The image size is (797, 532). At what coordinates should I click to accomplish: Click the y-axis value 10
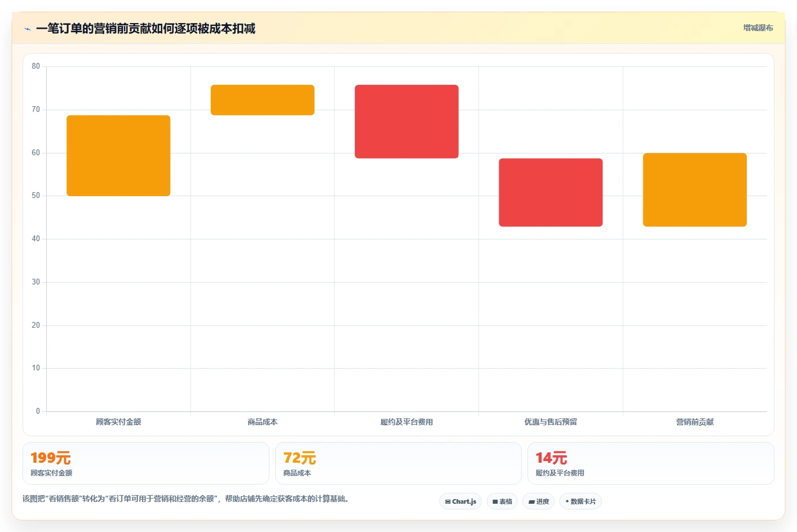point(36,368)
